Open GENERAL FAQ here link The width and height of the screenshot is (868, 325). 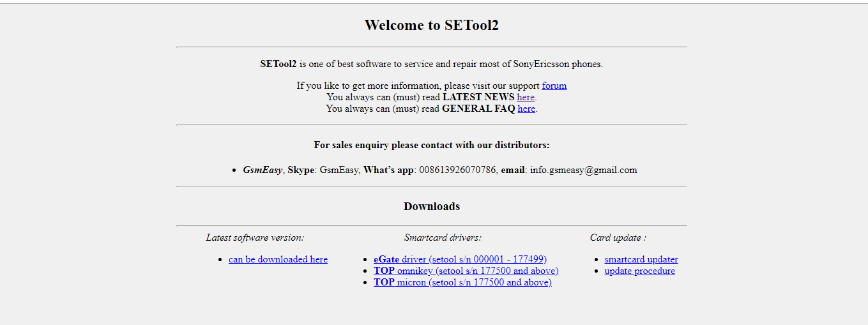coord(526,109)
